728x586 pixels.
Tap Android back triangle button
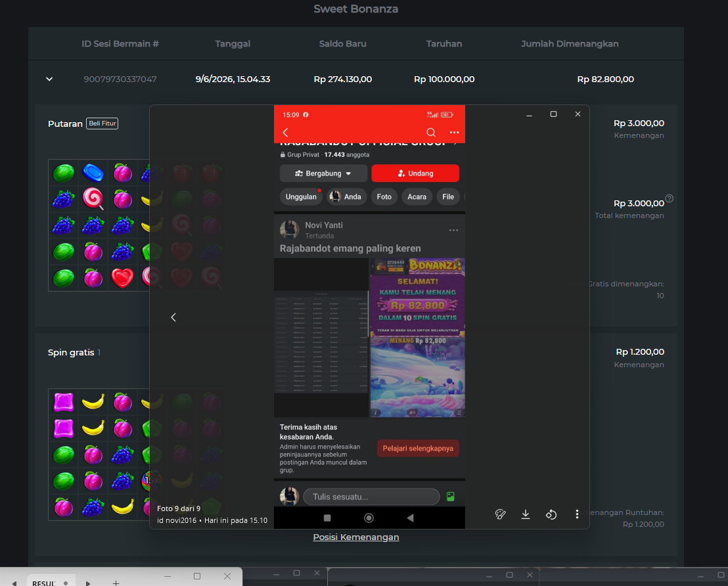(411, 518)
